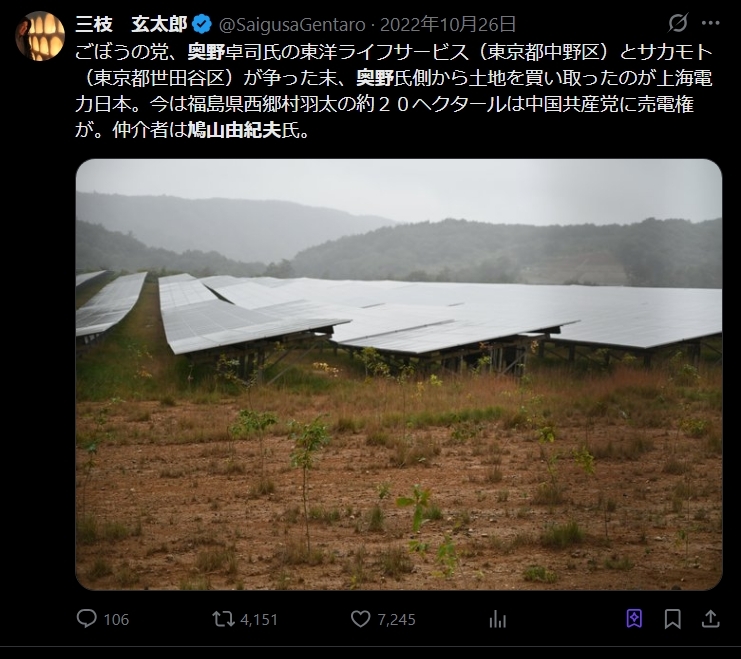Viewport: 741px width, 659px height.
Task: Open the tweet analytics bar-chart icon
Action: pos(497,619)
